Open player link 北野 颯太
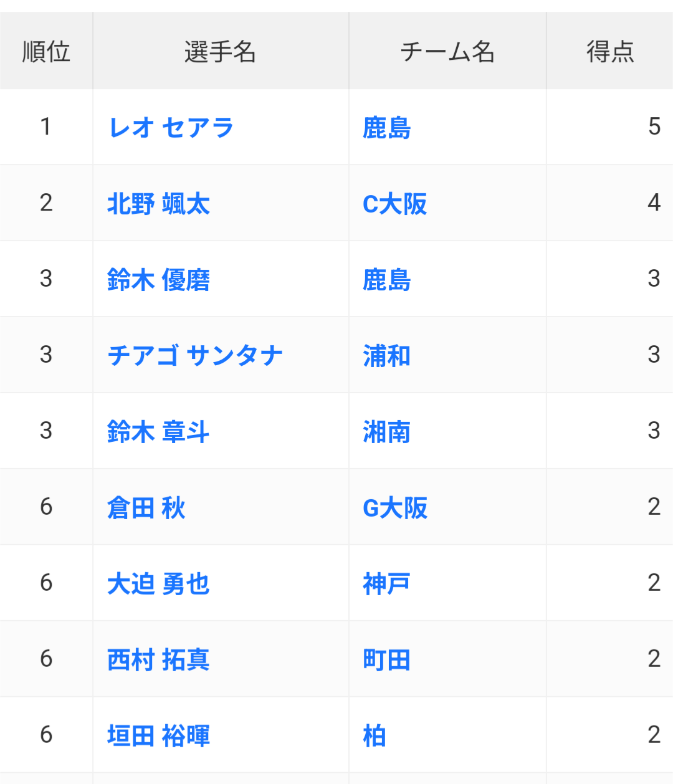This screenshot has width=673, height=784. tap(158, 204)
